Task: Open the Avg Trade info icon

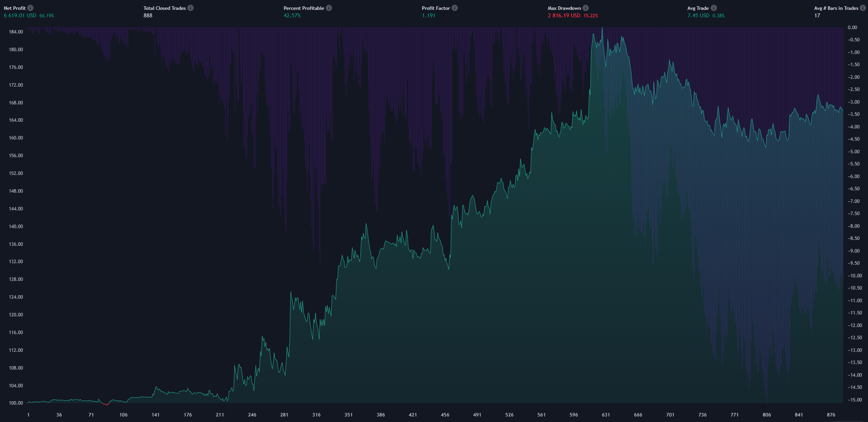Action: 714,8
